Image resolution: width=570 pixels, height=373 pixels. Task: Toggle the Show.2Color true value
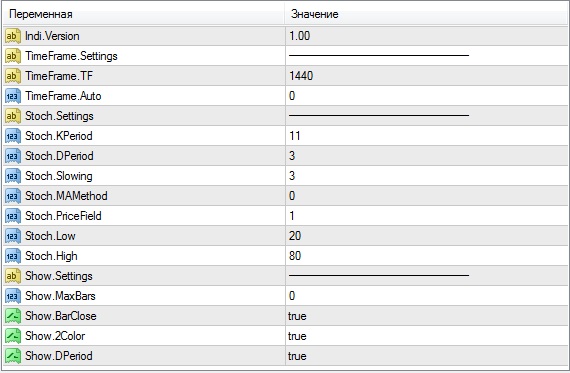(x=297, y=336)
